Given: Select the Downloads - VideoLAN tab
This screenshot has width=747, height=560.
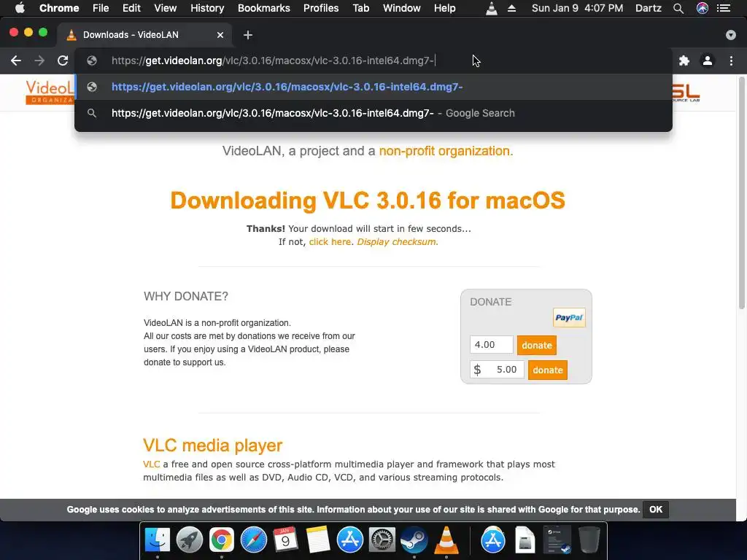Looking at the screenshot, I should click(x=144, y=35).
